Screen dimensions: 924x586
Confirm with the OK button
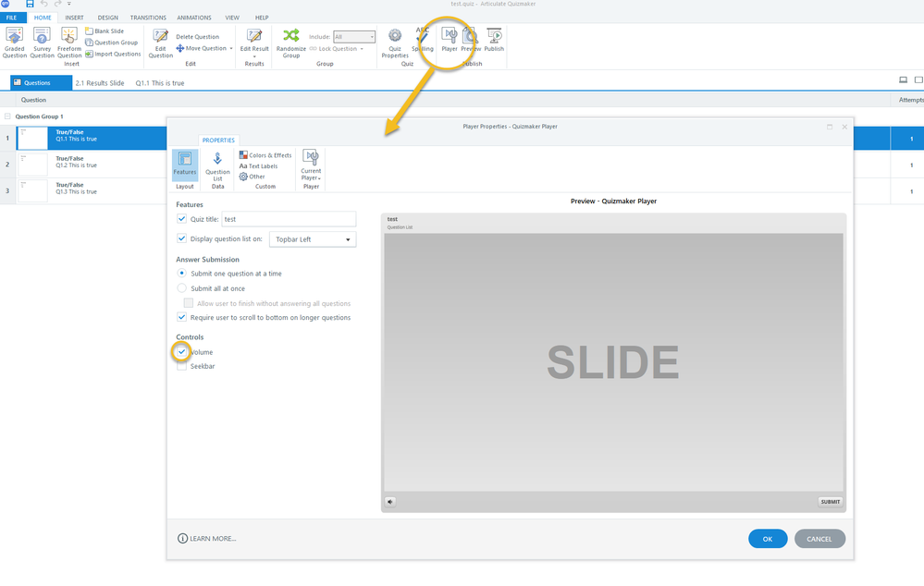pos(768,539)
